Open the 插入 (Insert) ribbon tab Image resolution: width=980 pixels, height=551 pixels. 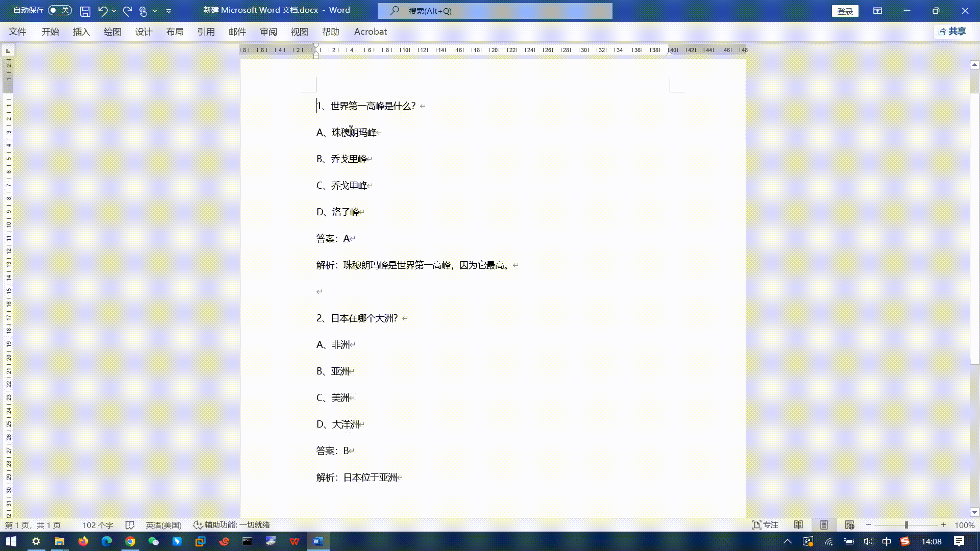(81, 32)
